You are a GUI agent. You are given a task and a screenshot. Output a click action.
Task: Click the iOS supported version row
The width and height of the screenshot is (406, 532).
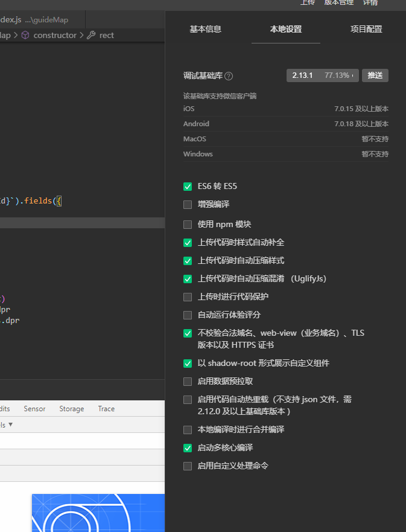(286, 109)
